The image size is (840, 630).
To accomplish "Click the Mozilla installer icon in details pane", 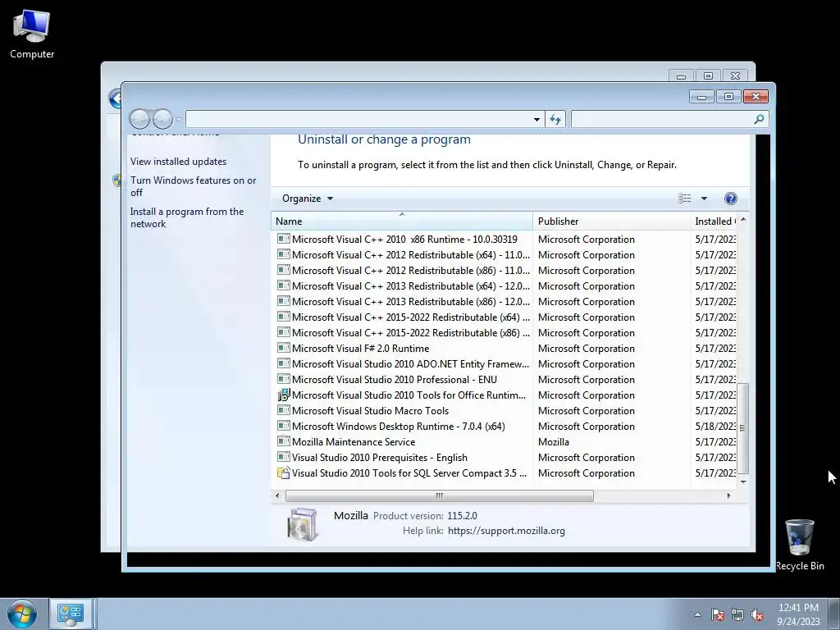I will 303,524.
